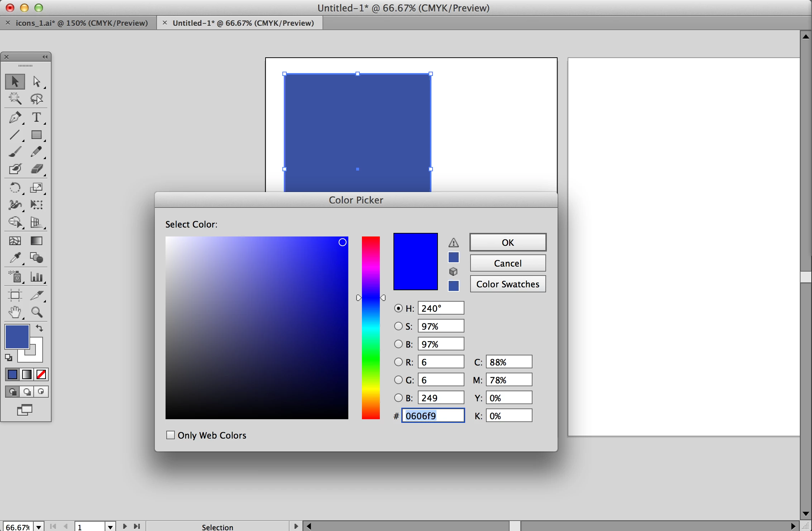Switch to the Untitled-1 tab
This screenshot has height=531, width=812.
pyautogui.click(x=243, y=23)
